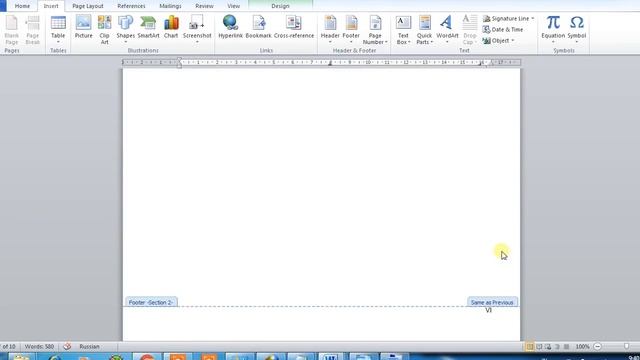The height and width of the screenshot is (360, 640).
Task: Open the Equation gallery
Action: pyautogui.click(x=553, y=30)
